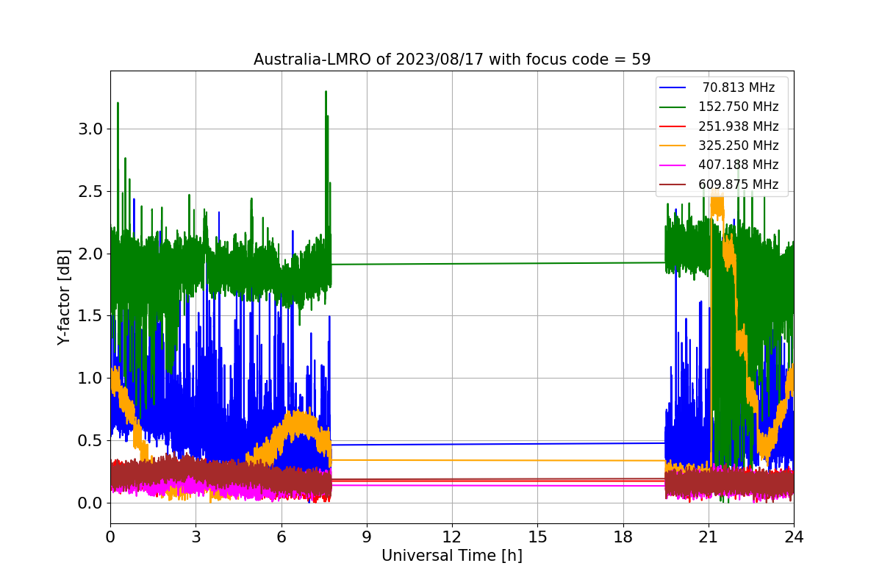Click the x-axis tick label 9

[x=367, y=537]
